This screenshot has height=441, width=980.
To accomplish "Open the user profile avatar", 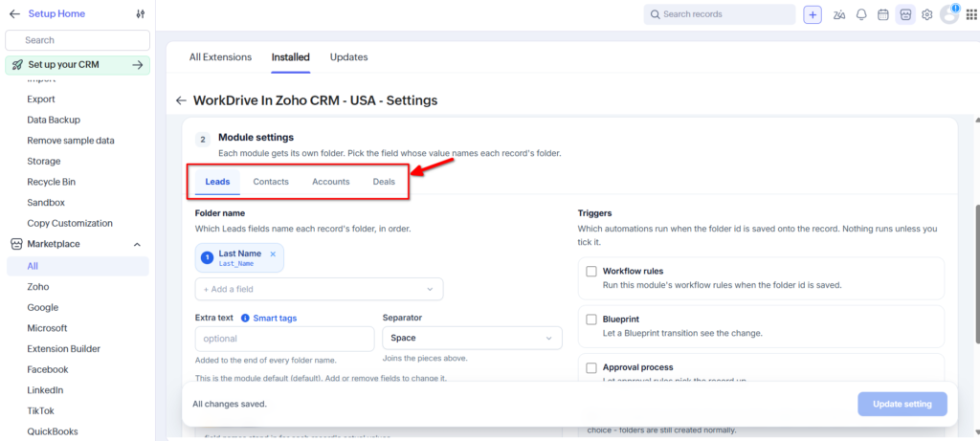I will tap(949, 13).
